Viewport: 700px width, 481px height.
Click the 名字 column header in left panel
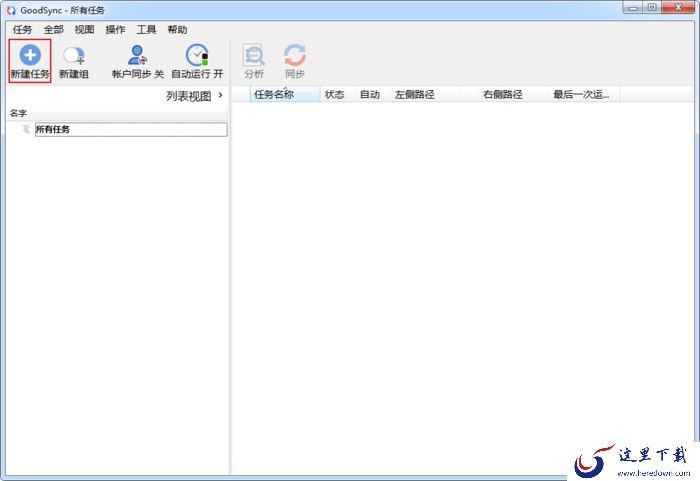(117, 113)
